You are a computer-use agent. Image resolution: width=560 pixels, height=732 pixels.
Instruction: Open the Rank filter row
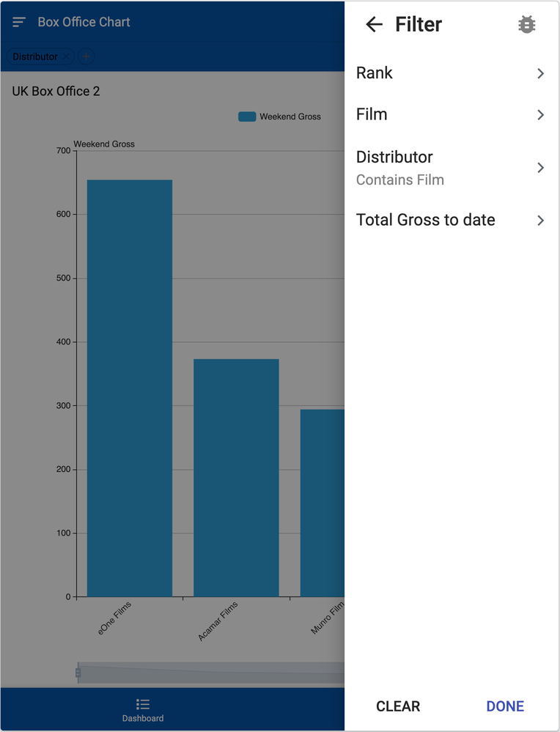click(452, 73)
